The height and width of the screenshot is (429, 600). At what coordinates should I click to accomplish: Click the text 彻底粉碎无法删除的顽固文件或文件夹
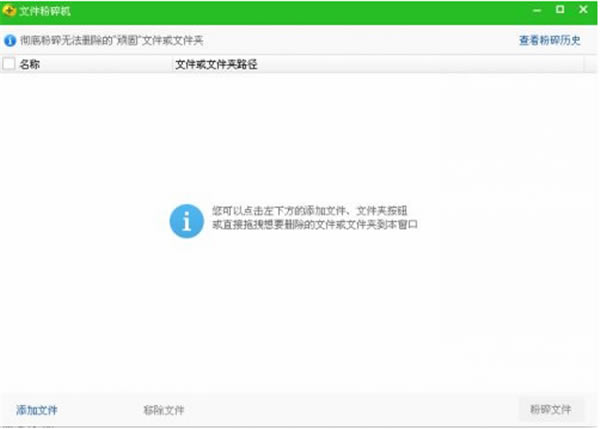click(111, 40)
